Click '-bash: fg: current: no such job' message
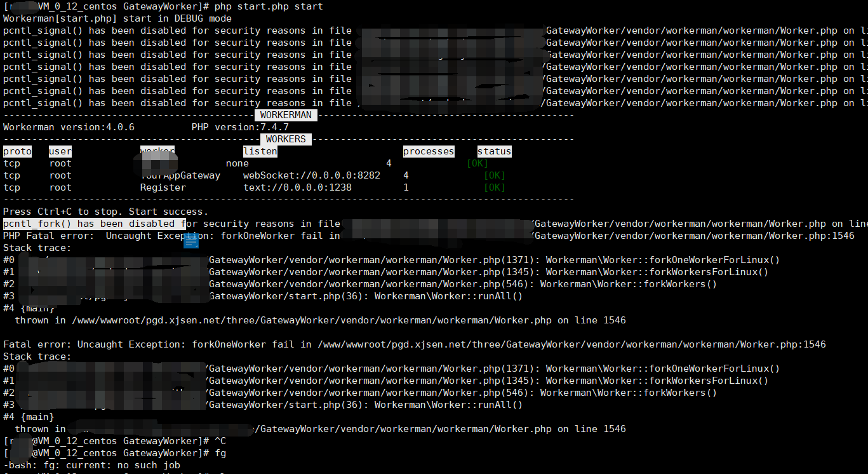Image resolution: width=868 pixels, height=474 pixels. point(91,465)
